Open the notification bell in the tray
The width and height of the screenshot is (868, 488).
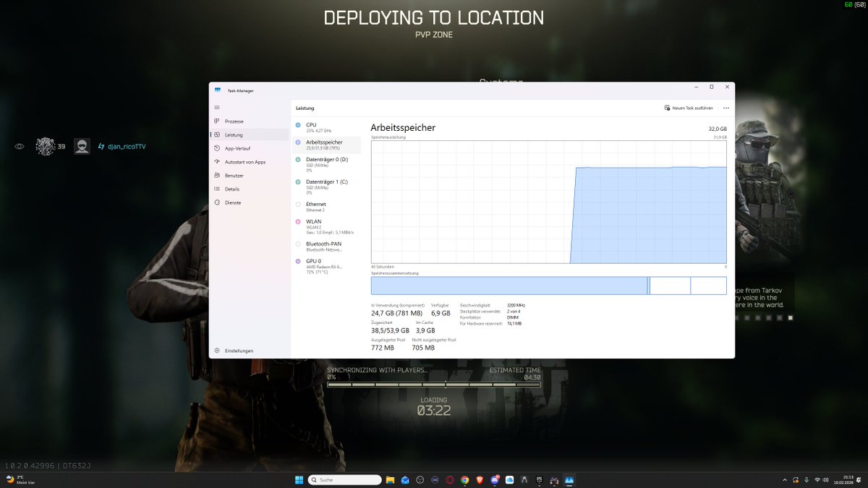[859, 480]
